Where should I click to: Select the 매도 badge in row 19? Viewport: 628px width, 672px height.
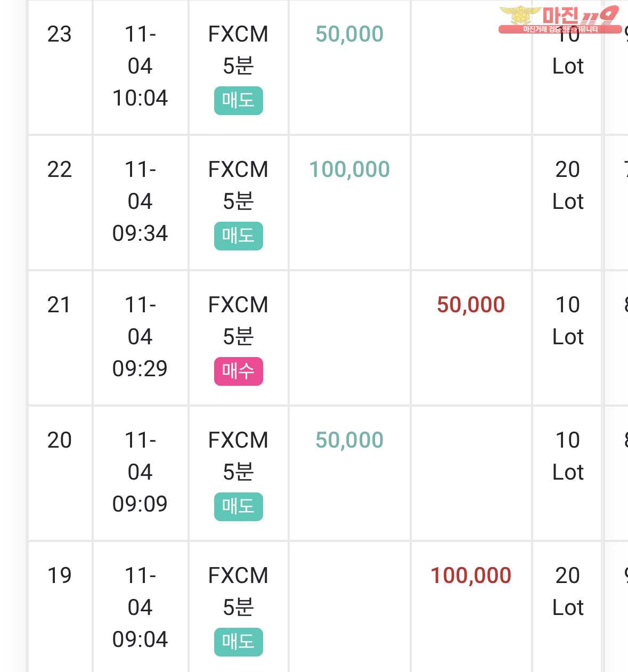pos(239,642)
